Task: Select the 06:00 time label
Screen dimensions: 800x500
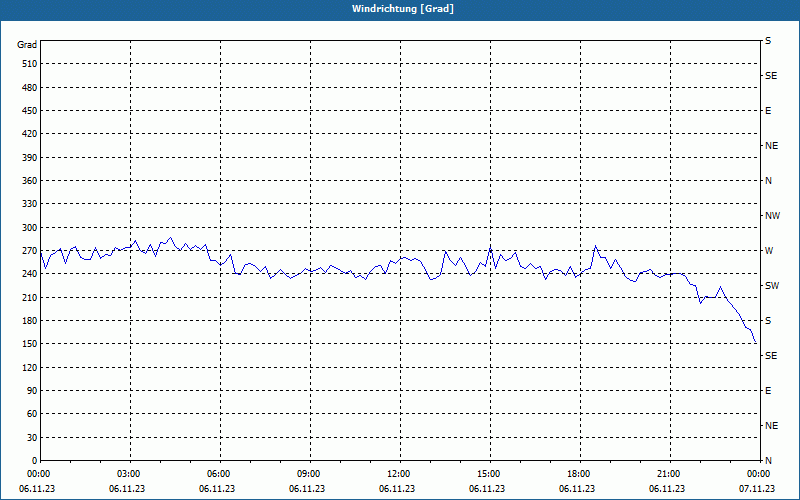Action: click(218, 474)
